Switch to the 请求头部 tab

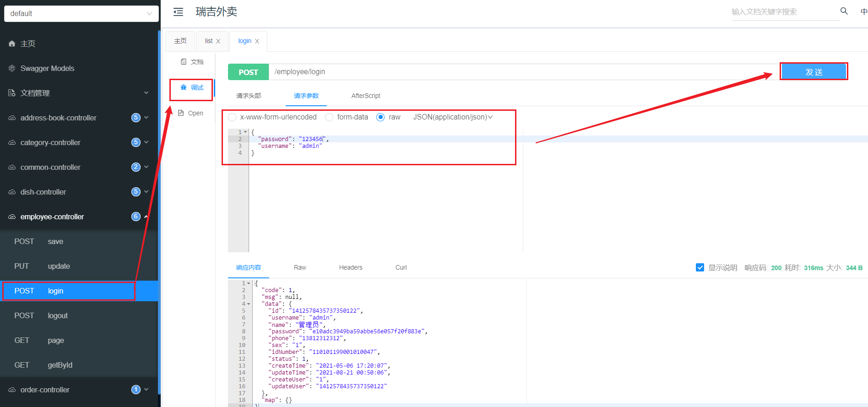249,96
